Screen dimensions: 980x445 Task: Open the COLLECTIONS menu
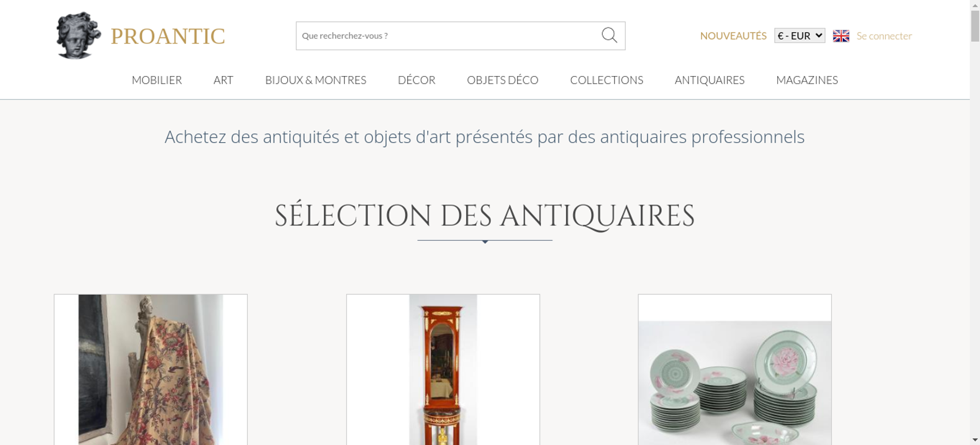tap(607, 80)
